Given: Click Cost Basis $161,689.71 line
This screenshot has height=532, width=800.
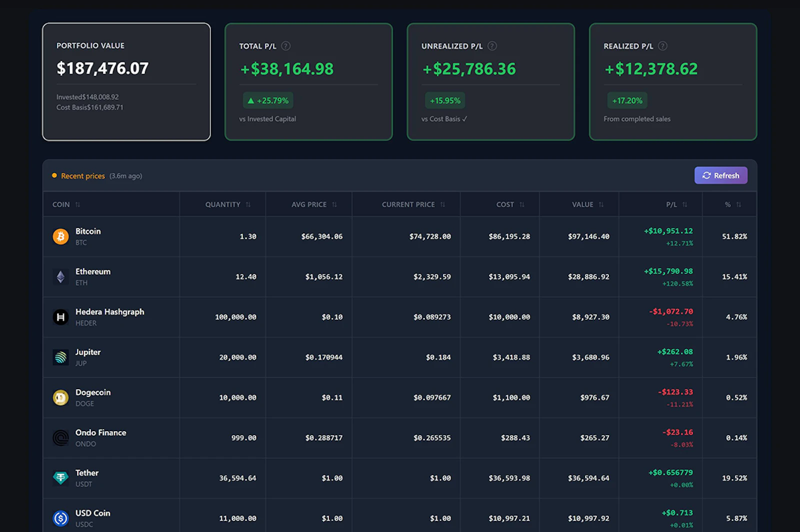Looking at the screenshot, I should tap(89, 107).
